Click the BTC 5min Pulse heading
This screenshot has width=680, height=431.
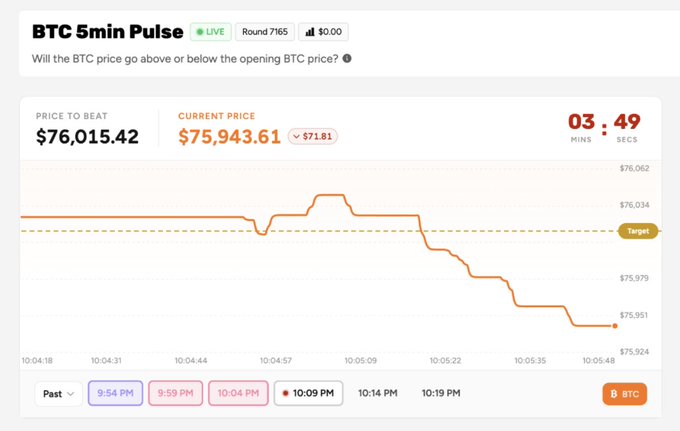tap(108, 32)
